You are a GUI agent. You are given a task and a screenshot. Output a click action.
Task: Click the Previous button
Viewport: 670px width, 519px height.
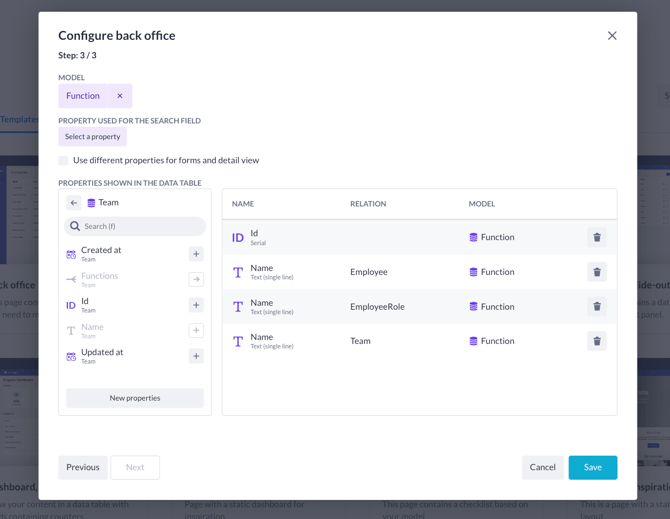(83, 467)
